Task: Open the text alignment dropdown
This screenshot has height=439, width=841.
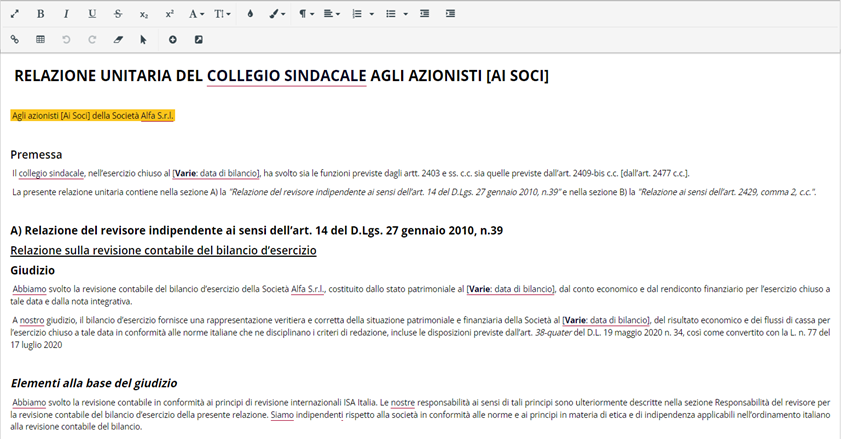Action: (x=331, y=14)
